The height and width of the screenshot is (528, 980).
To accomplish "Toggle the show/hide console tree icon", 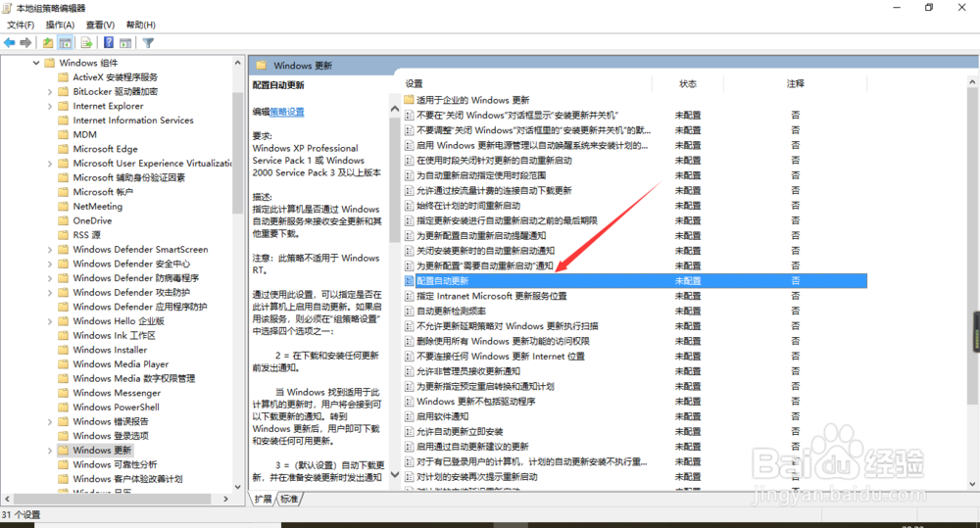I will tap(65, 43).
